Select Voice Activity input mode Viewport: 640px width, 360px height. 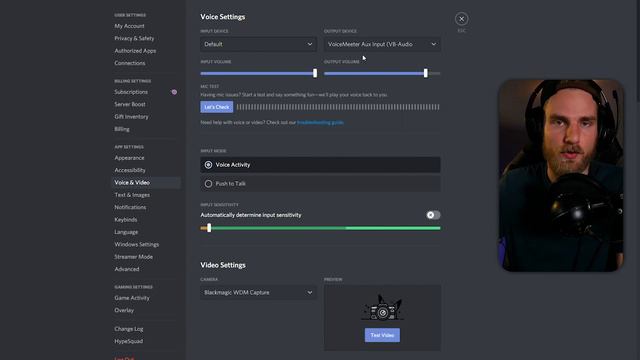pyautogui.click(x=320, y=165)
